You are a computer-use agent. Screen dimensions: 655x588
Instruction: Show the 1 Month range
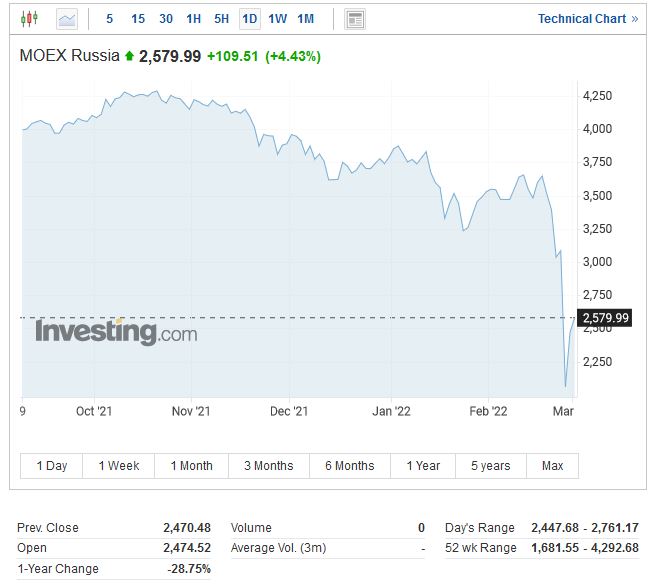tap(192, 466)
